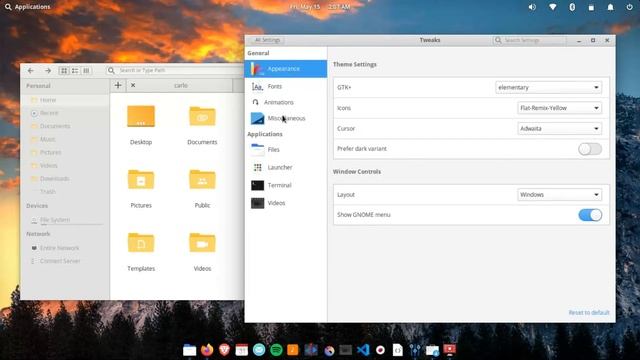
Task: Launch Spotify from the dock
Action: [276, 350]
